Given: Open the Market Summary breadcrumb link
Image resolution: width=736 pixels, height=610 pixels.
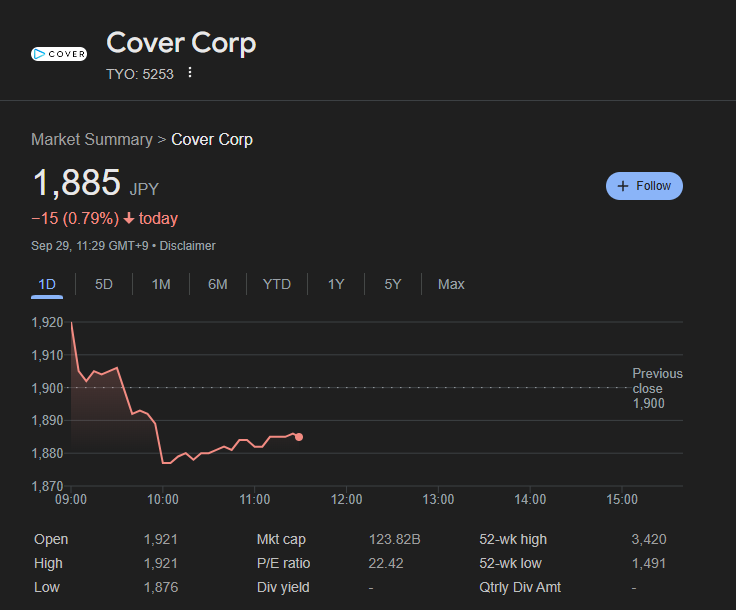Looking at the screenshot, I should (91, 140).
